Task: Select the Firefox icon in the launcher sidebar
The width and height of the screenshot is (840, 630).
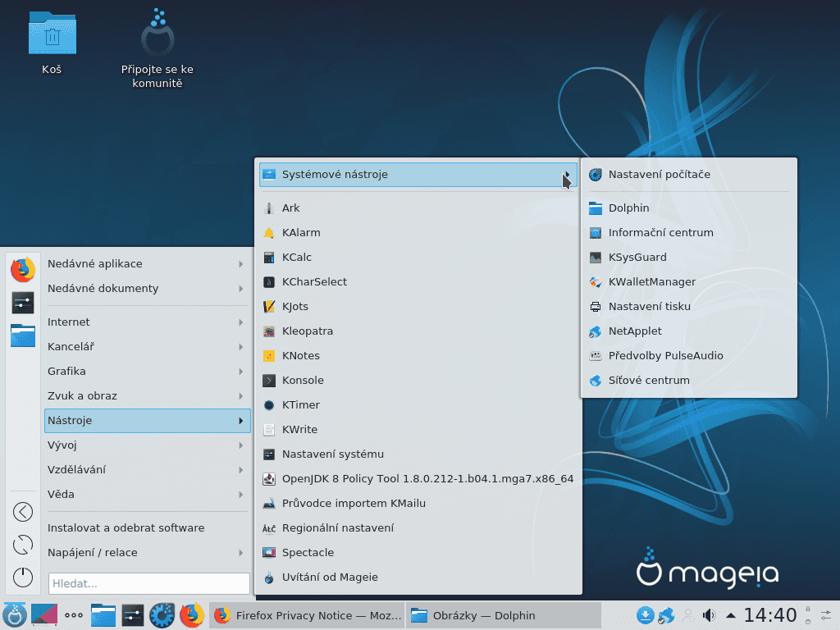Action: pos(22,269)
